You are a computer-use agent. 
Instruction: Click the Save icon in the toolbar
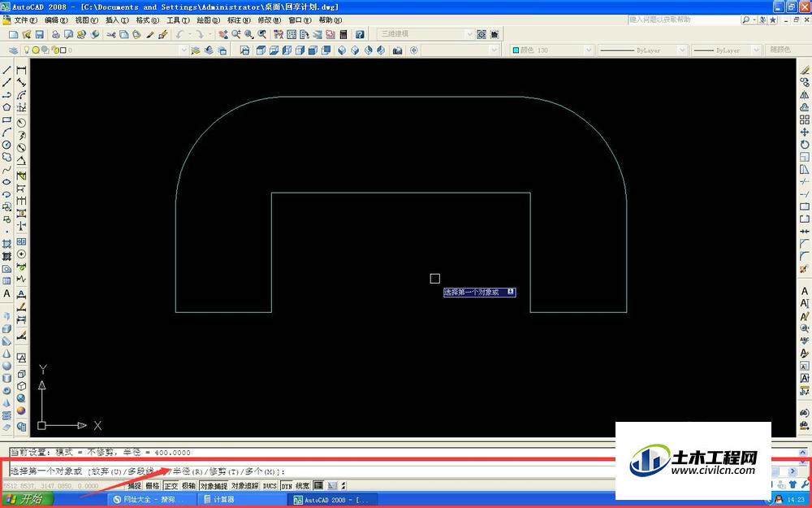click(x=39, y=34)
